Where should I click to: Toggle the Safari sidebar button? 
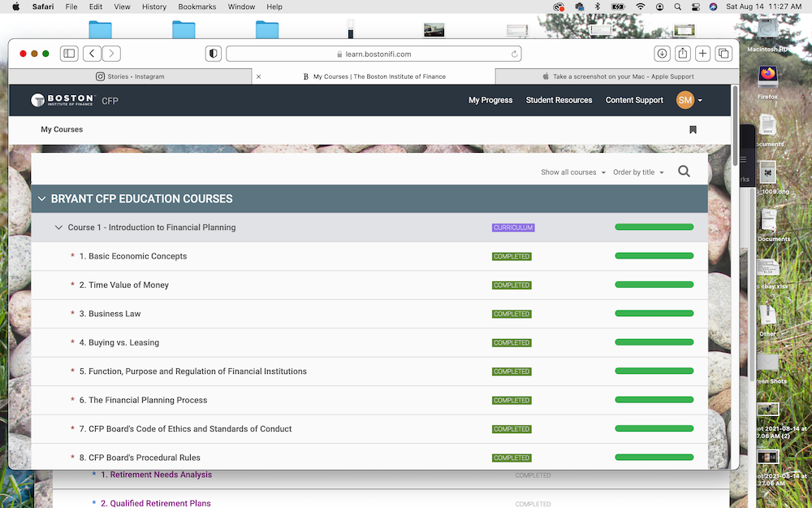coord(69,54)
